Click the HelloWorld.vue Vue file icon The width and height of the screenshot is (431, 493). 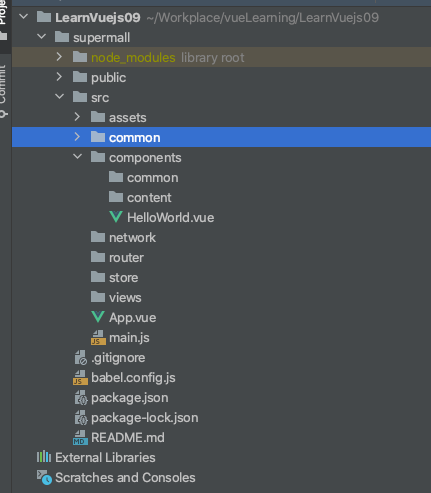coord(116,217)
